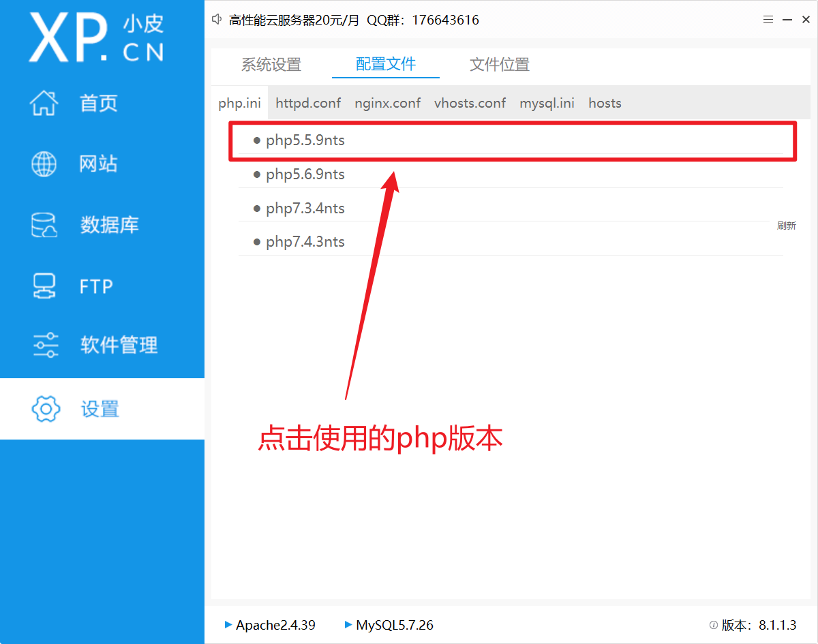Image resolution: width=818 pixels, height=644 pixels.
Task: Click the play triangle beside MySQL5.7.26
Action: point(348,625)
